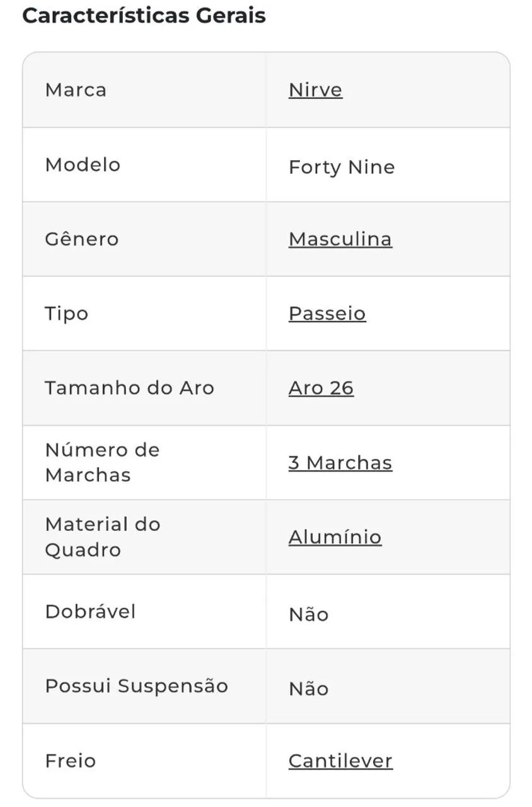
Task: Click the Material do Quadro label
Action: (x=102, y=537)
